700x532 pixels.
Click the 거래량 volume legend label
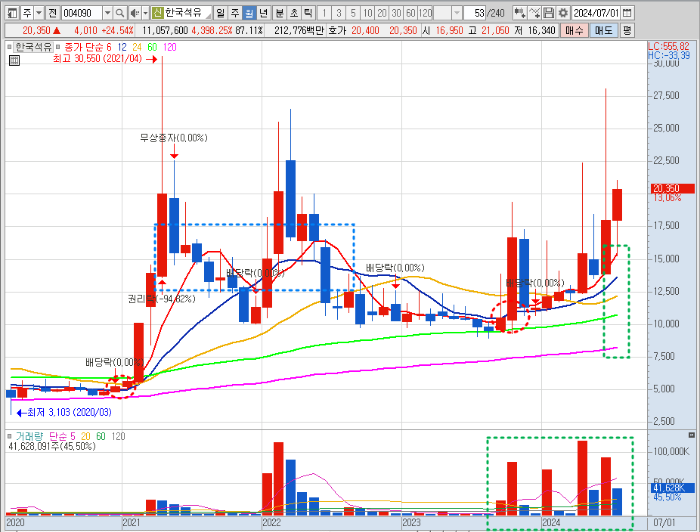29,436
